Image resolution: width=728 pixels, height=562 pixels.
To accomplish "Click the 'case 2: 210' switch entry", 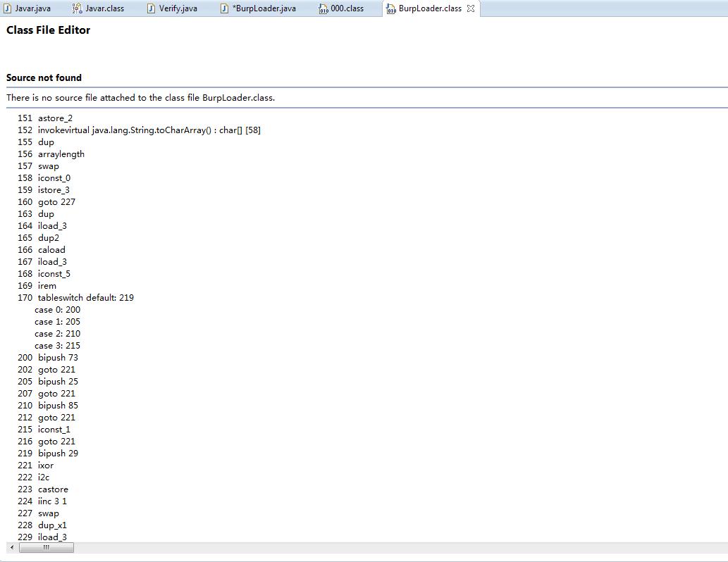I will 57,334.
